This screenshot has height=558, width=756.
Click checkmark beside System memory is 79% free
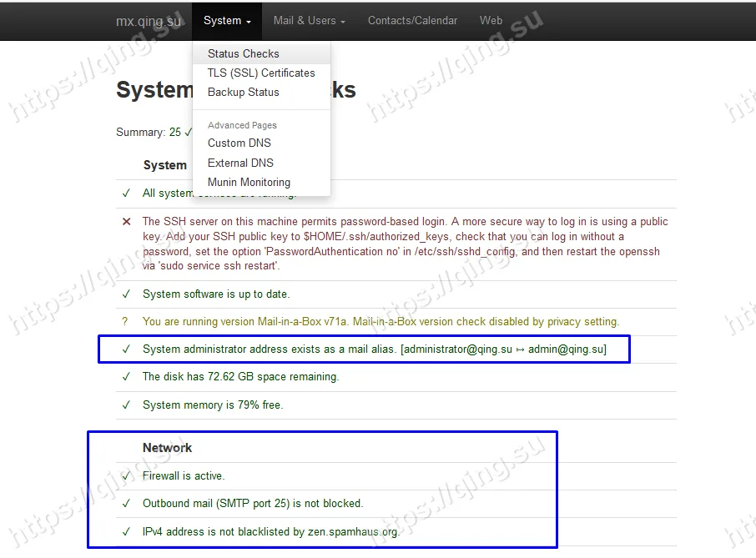(126, 405)
